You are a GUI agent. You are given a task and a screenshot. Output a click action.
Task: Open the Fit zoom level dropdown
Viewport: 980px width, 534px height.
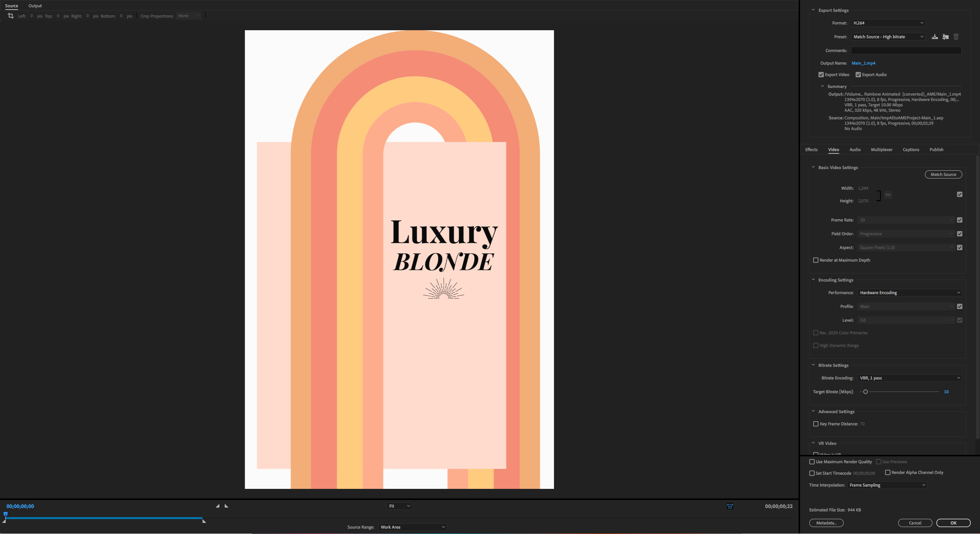(399, 506)
